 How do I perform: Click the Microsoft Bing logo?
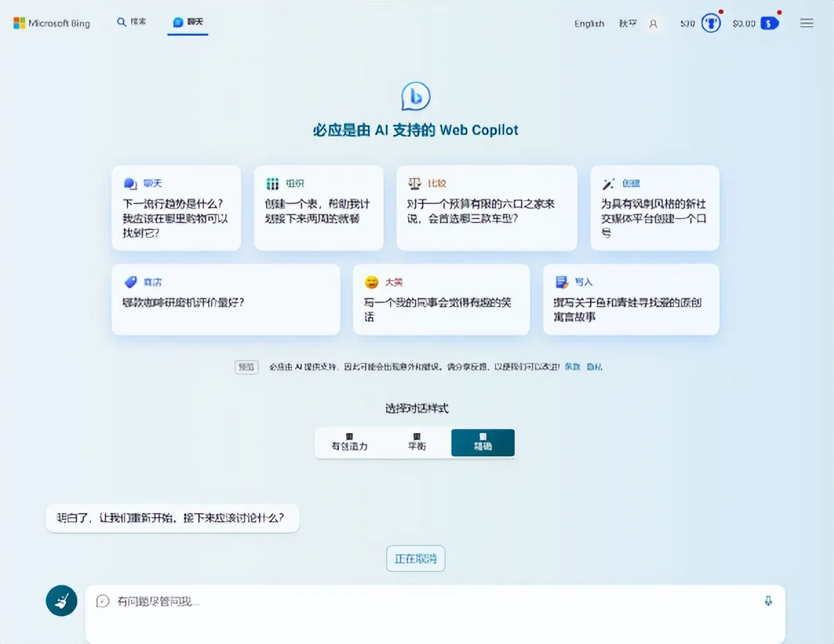[52, 23]
